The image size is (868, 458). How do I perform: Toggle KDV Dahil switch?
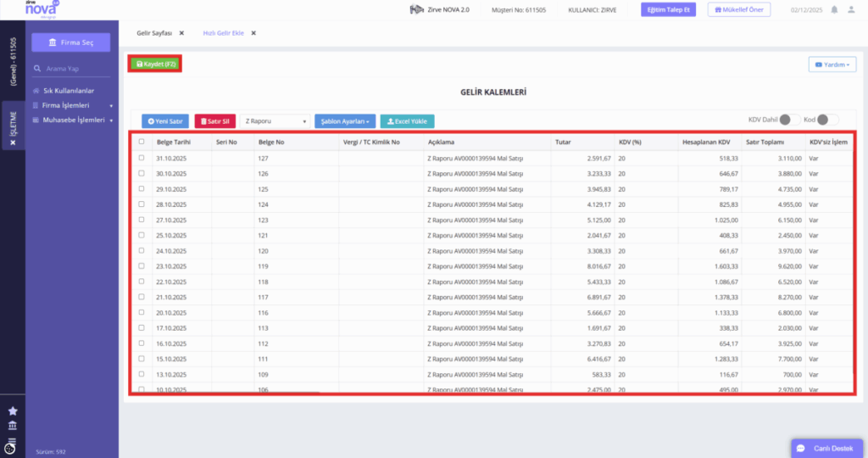(789, 120)
